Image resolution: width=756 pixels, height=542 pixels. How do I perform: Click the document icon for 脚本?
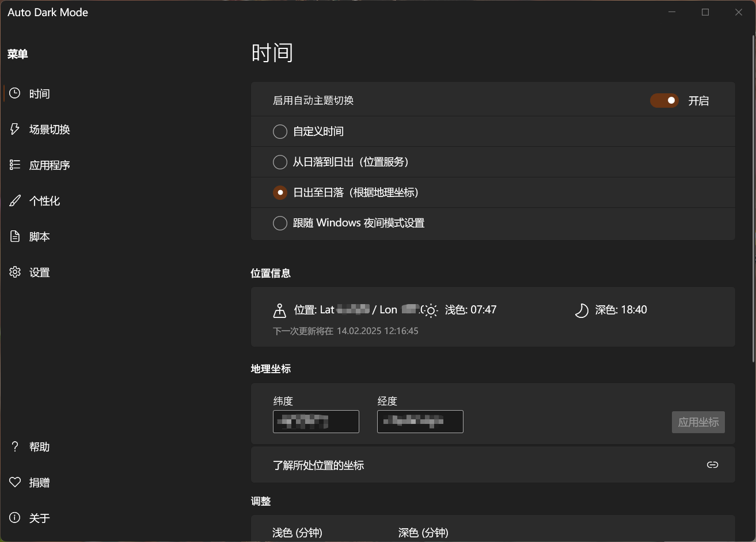15,236
